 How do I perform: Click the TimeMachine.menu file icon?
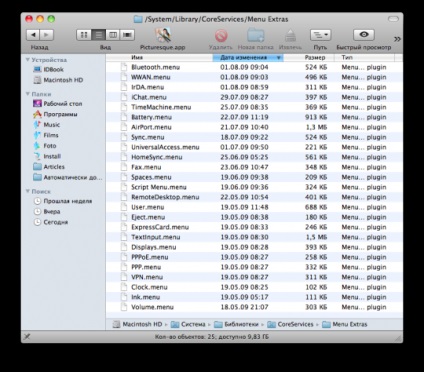pyautogui.click(x=124, y=107)
